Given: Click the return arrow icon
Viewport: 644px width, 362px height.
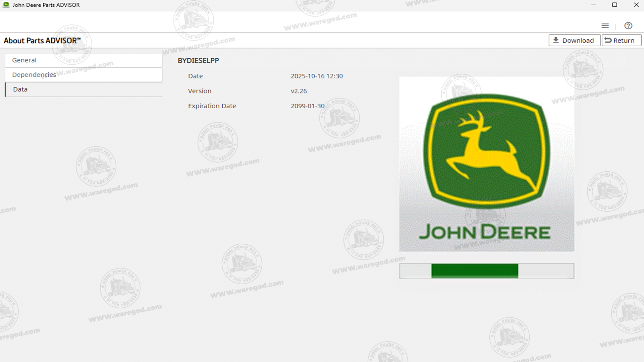Looking at the screenshot, I should (x=608, y=40).
